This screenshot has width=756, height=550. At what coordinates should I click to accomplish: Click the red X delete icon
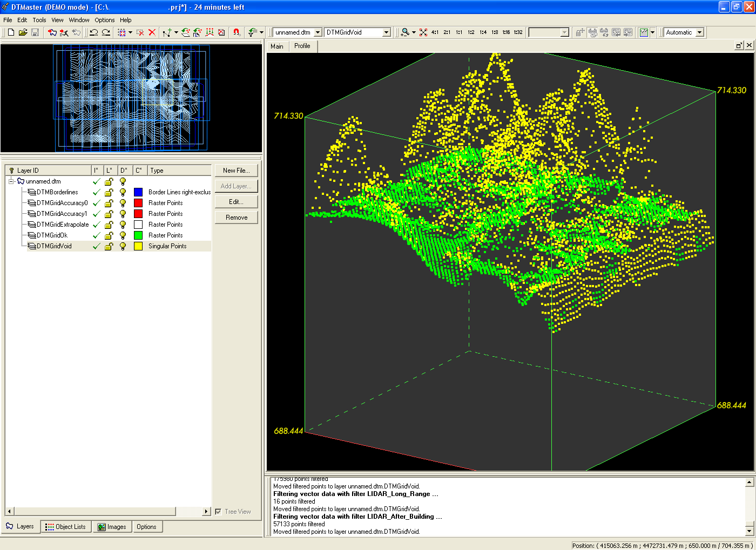152,32
